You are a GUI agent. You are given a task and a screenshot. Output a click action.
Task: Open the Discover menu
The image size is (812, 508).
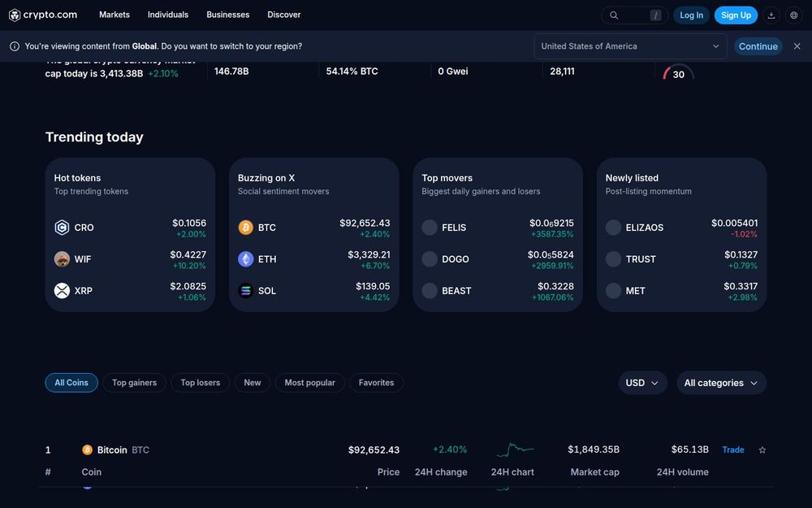[x=283, y=15]
